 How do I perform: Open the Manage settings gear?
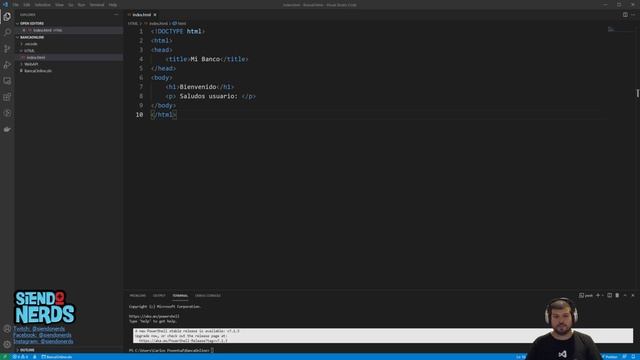point(7,344)
